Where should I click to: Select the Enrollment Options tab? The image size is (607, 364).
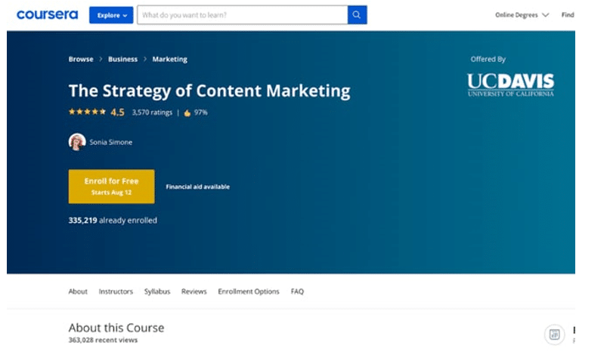click(x=249, y=292)
